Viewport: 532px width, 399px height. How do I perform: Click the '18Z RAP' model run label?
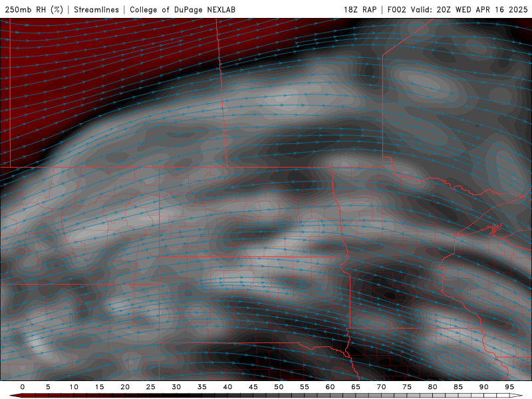click(x=360, y=9)
